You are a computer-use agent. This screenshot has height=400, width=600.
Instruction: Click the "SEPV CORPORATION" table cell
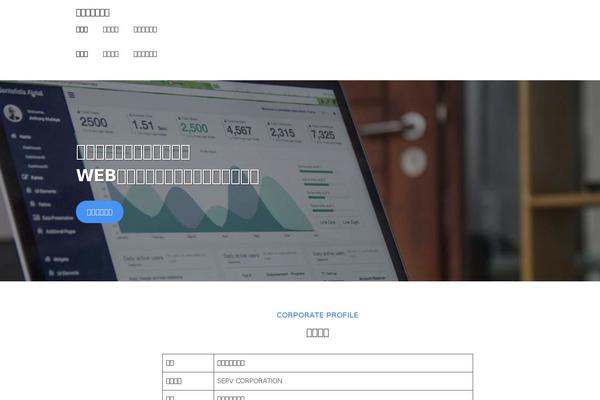343,381
